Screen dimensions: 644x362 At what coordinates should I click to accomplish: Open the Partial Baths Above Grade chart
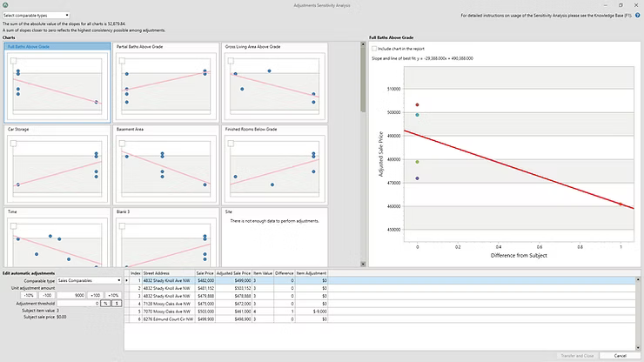click(164, 84)
